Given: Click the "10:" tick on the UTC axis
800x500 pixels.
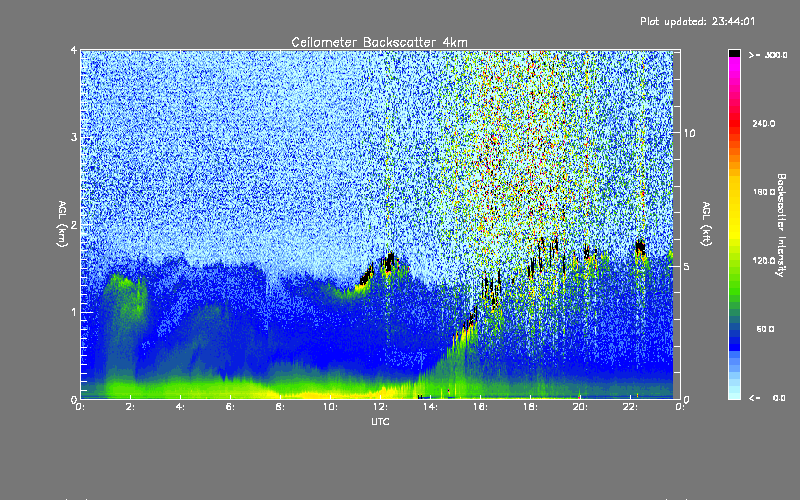Looking at the screenshot, I should 330,407.
